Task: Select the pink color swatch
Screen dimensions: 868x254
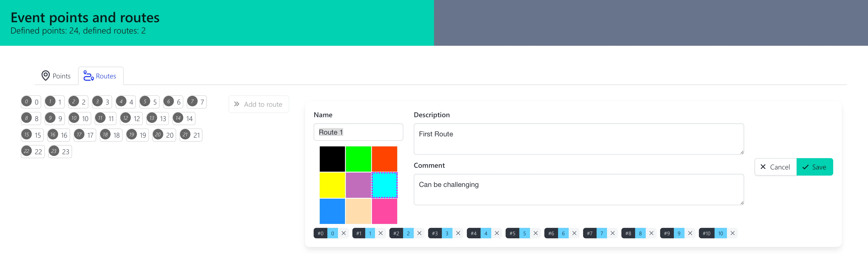Action: 384,211
